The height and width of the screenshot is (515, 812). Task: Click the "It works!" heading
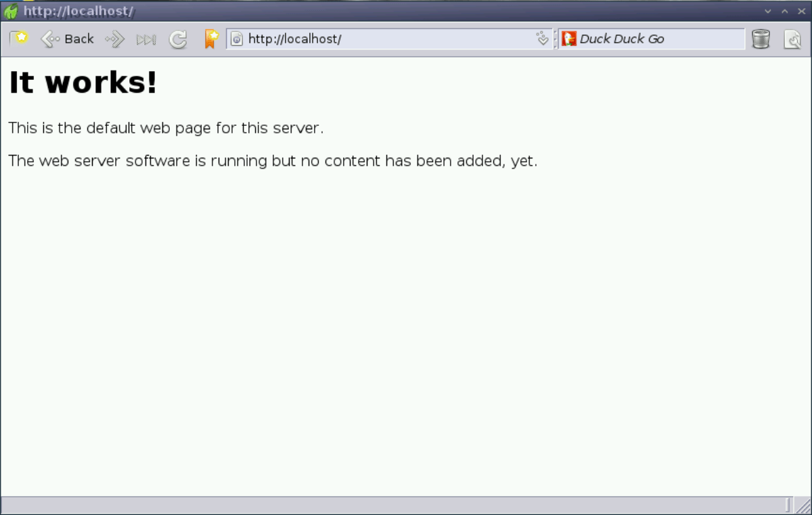click(x=83, y=83)
